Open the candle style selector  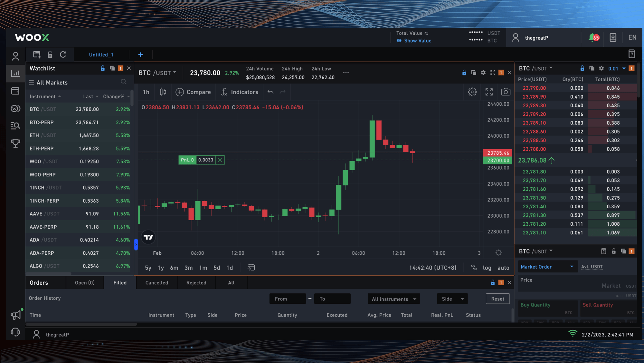point(163,92)
